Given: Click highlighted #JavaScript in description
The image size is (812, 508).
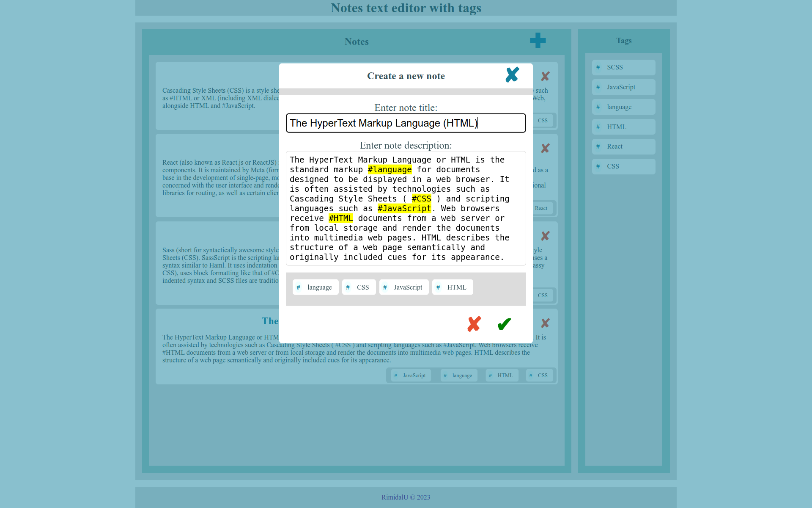Looking at the screenshot, I should click(x=404, y=208).
